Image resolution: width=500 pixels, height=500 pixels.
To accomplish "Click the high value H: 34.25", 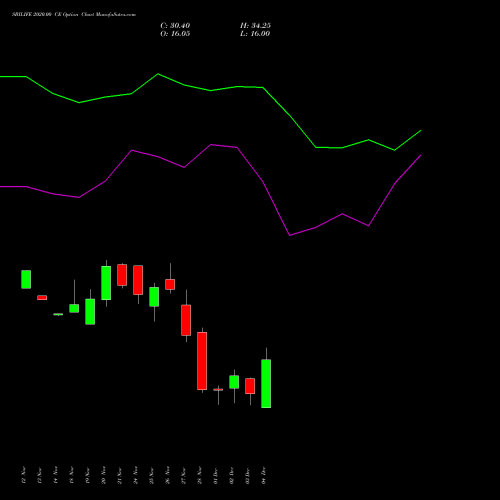I will point(255,26).
